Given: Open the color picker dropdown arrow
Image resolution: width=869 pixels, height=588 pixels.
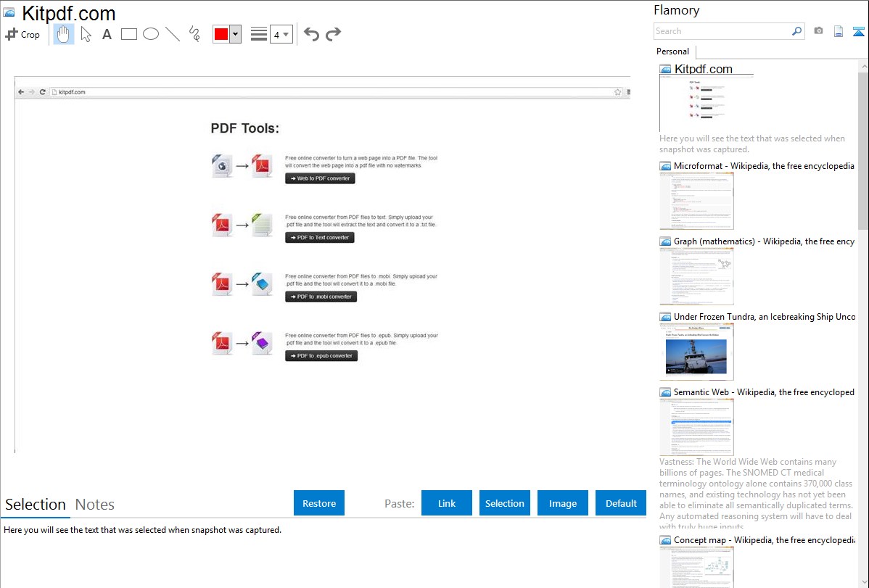Looking at the screenshot, I should [x=235, y=34].
